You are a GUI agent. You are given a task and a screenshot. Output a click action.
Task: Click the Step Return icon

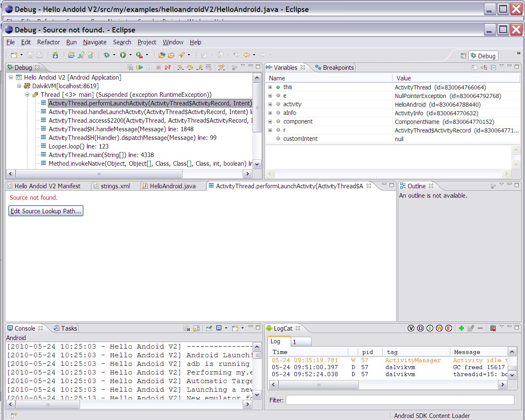pyautogui.click(x=200, y=67)
